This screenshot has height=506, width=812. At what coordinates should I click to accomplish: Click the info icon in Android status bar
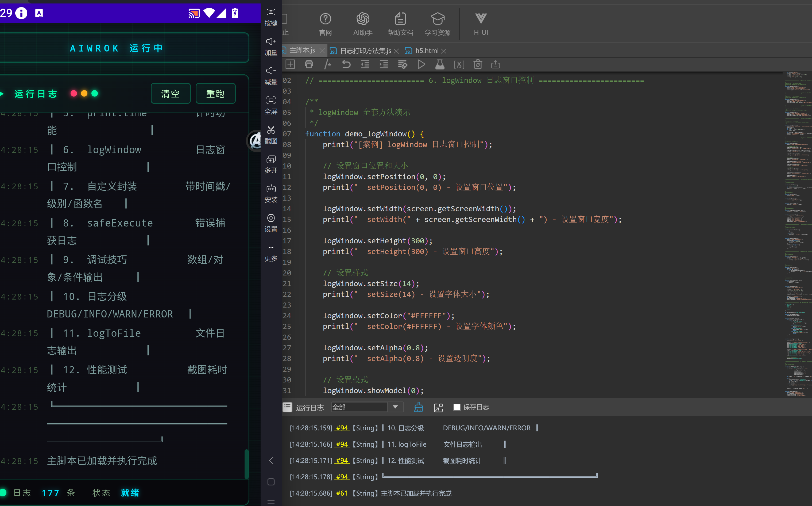click(21, 13)
